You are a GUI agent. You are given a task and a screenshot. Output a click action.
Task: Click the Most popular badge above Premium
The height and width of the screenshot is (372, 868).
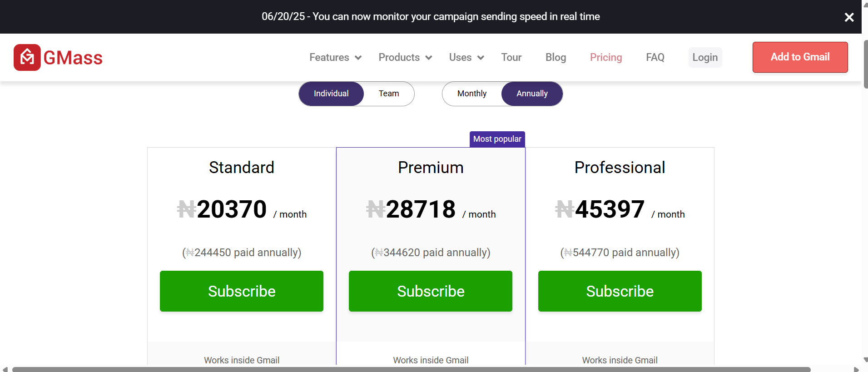(x=497, y=139)
